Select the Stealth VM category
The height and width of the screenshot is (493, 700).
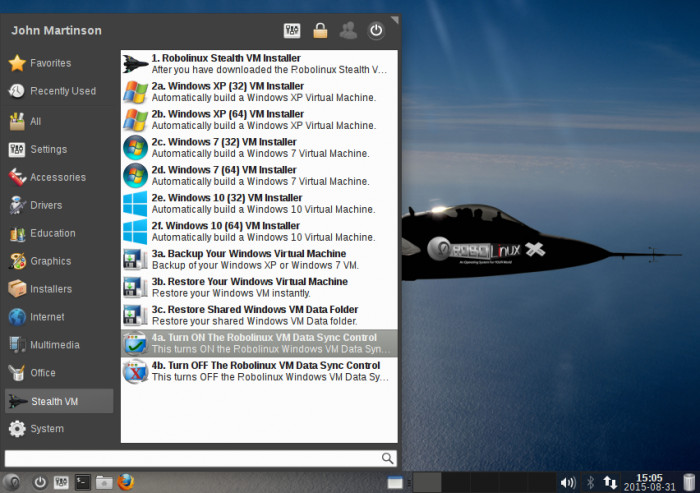[x=58, y=401]
